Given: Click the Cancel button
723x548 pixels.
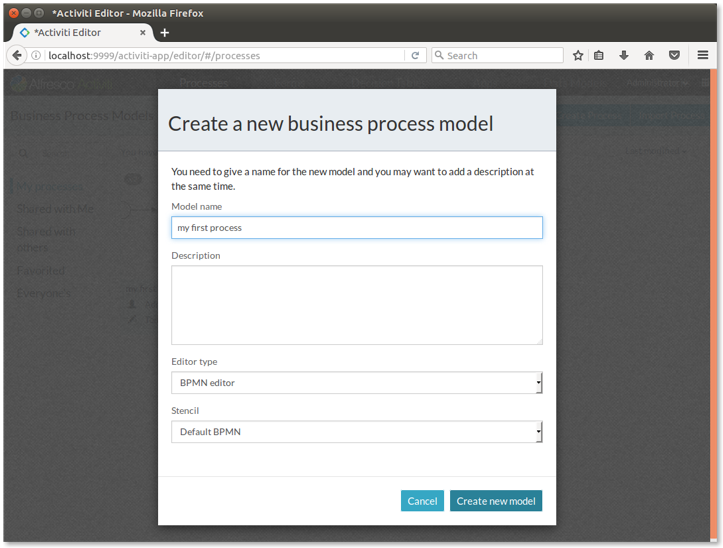Looking at the screenshot, I should (x=422, y=501).
